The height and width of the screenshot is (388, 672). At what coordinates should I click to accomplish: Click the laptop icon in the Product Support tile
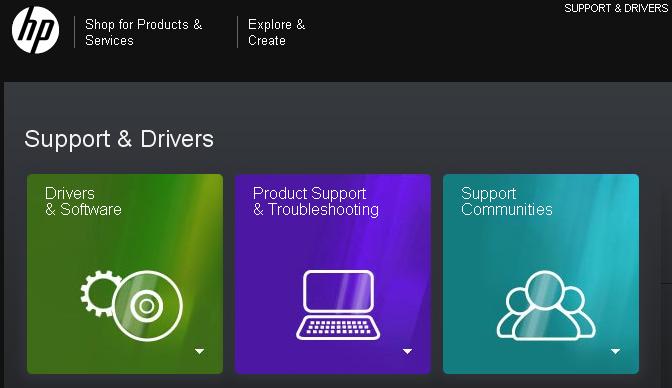338,305
